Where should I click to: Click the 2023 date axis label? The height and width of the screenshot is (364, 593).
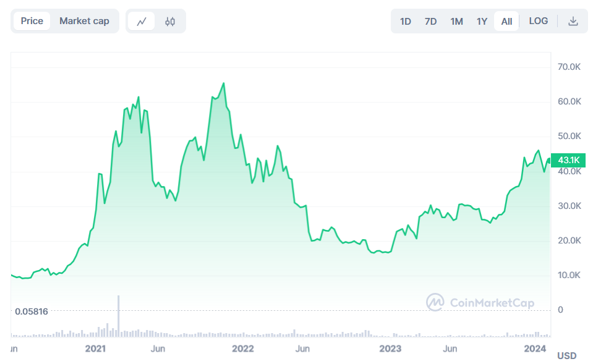click(x=390, y=349)
